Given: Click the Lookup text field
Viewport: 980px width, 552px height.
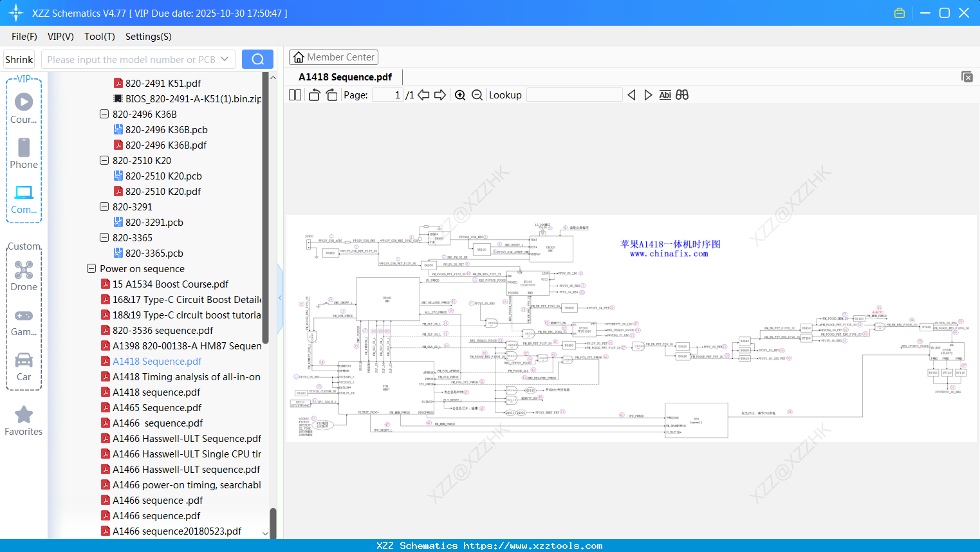Looking at the screenshot, I should [575, 95].
